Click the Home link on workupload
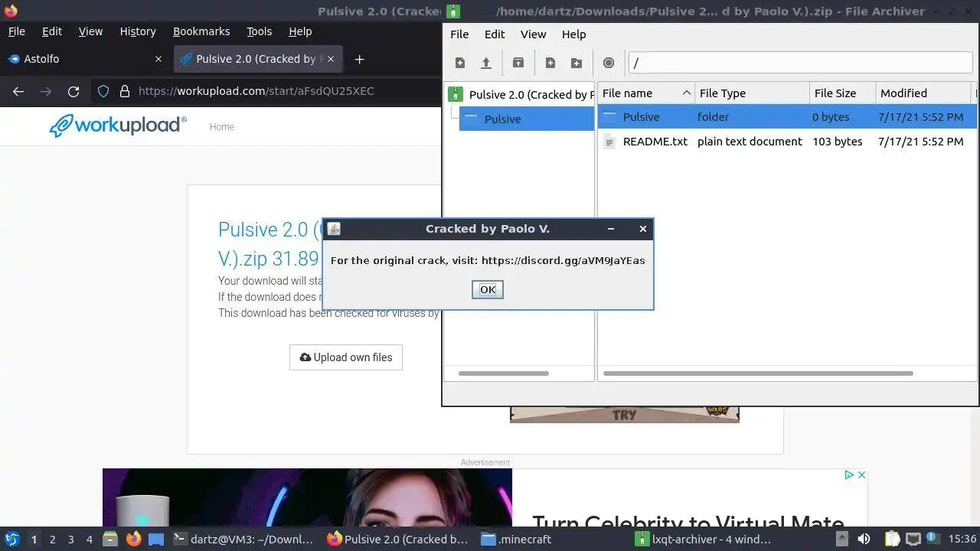Screen dimensions: 980x551 pos(222,127)
